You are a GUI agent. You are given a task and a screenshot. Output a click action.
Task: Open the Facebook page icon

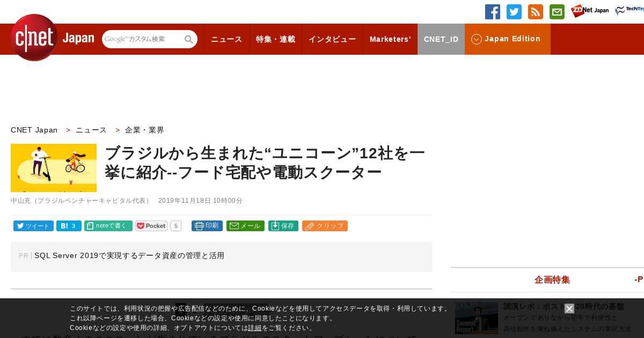pos(493,12)
